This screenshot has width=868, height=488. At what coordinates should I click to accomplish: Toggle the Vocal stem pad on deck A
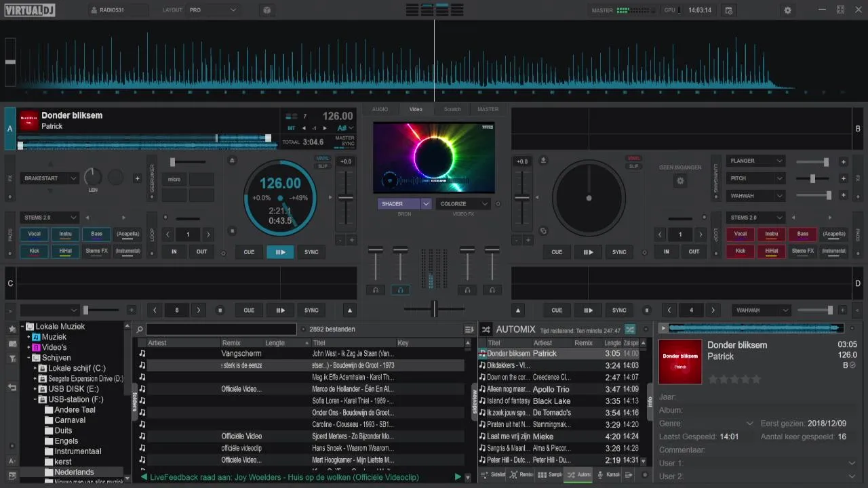(x=34, y=234)
